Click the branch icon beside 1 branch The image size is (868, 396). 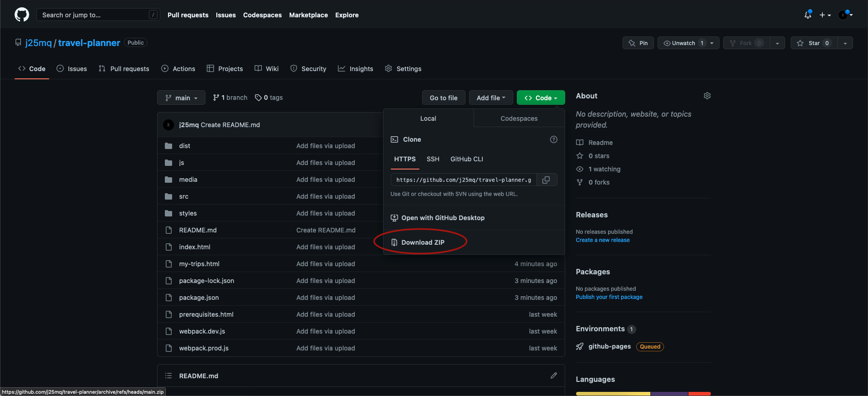(x=216, y=98)
